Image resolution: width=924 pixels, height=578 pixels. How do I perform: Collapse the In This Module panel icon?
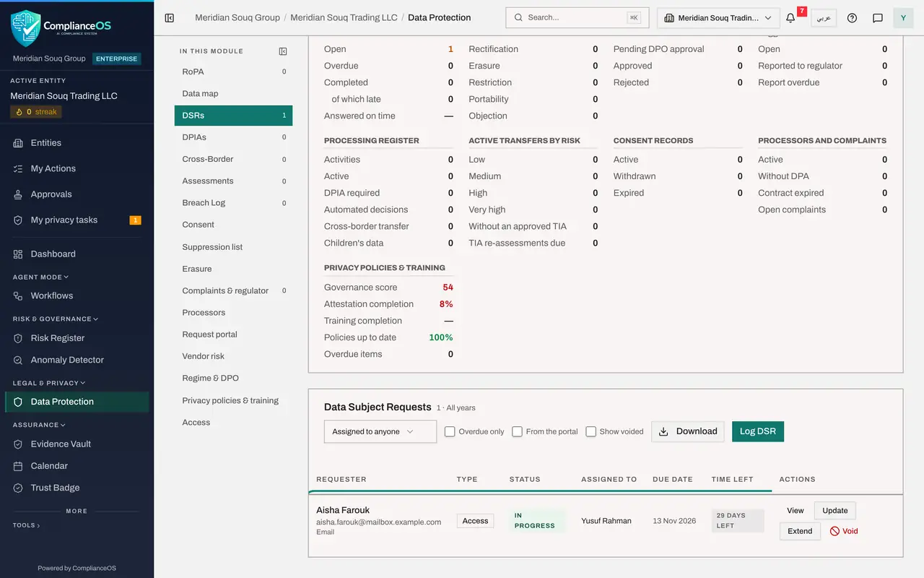point(283,51)
